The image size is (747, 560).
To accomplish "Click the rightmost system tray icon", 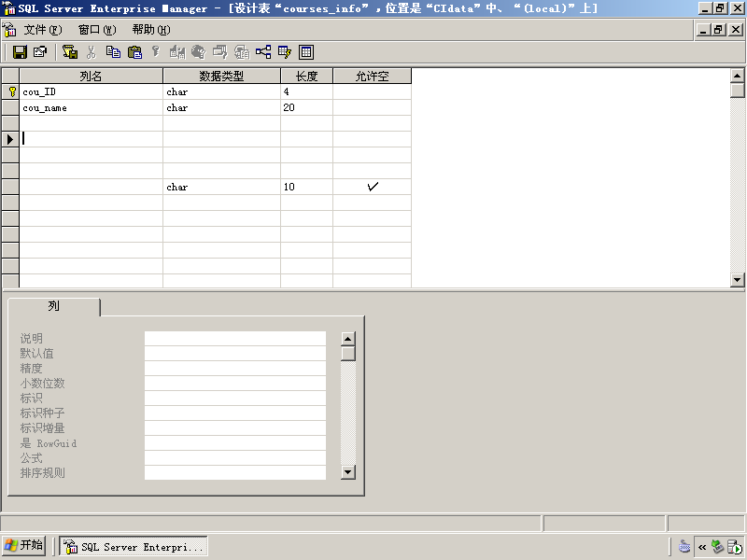I will coord(734,547).
